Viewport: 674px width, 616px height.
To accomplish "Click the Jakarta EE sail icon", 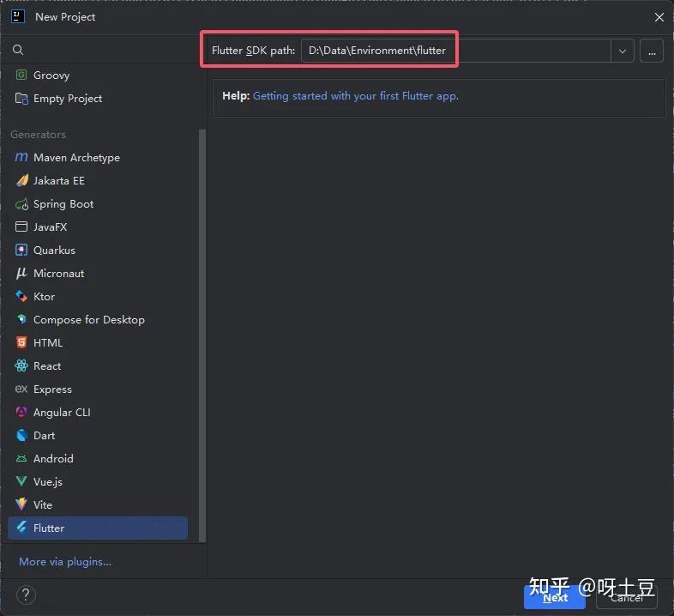I will [21, 180].
